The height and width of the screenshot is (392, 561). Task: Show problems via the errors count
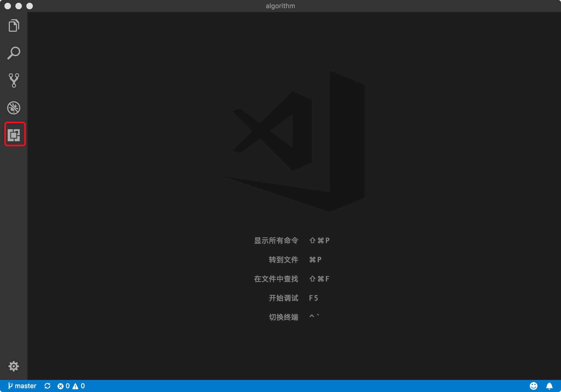point(64,386)
